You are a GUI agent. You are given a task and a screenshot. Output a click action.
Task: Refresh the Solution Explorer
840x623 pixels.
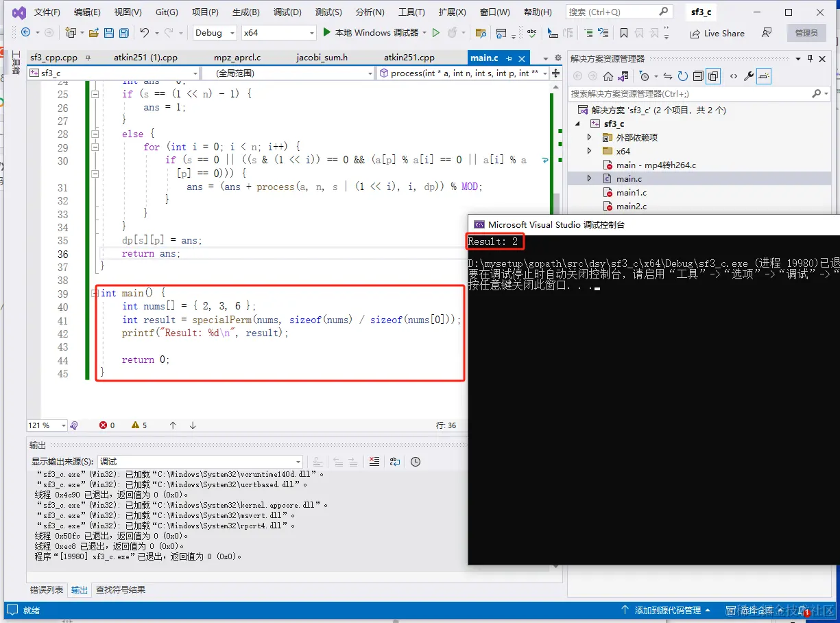pos(683,76)
